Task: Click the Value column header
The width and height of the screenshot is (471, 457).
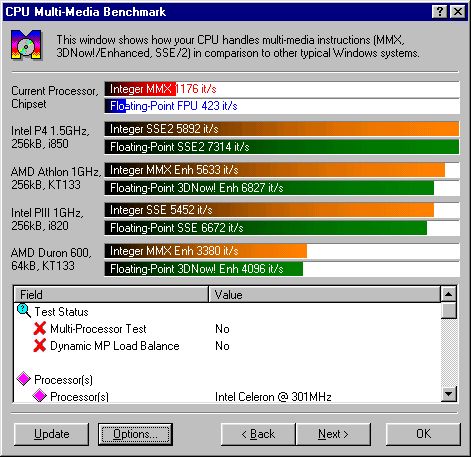Action: [324, 294]
